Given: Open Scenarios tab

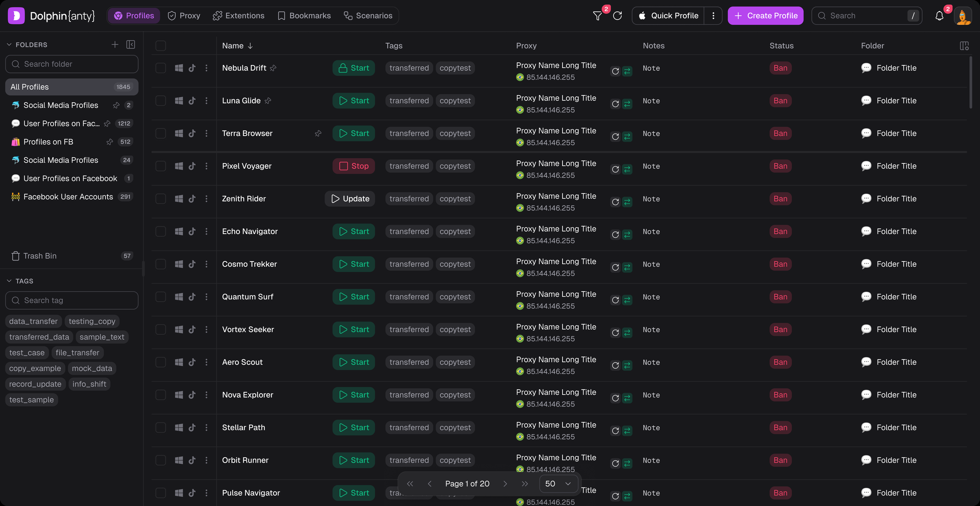Looking at the screenshot, I should [368, 16].
